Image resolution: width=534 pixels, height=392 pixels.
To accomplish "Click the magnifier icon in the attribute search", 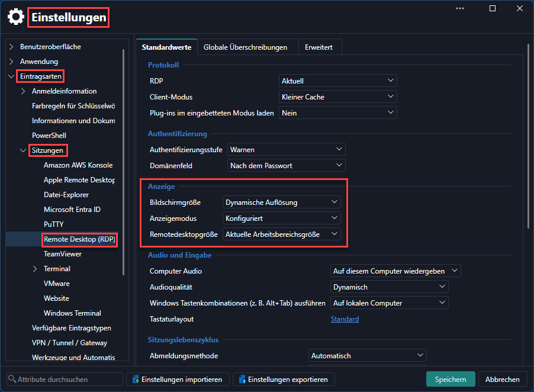I will point(12,379).
